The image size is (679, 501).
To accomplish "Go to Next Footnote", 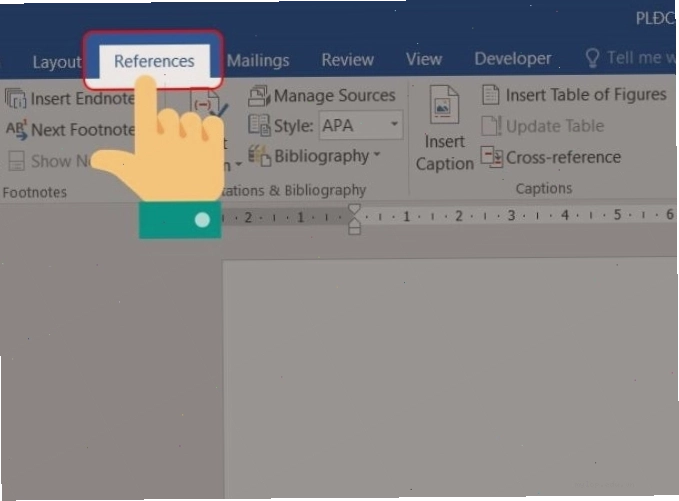I will pyautogui.click(x=83, y=129).
